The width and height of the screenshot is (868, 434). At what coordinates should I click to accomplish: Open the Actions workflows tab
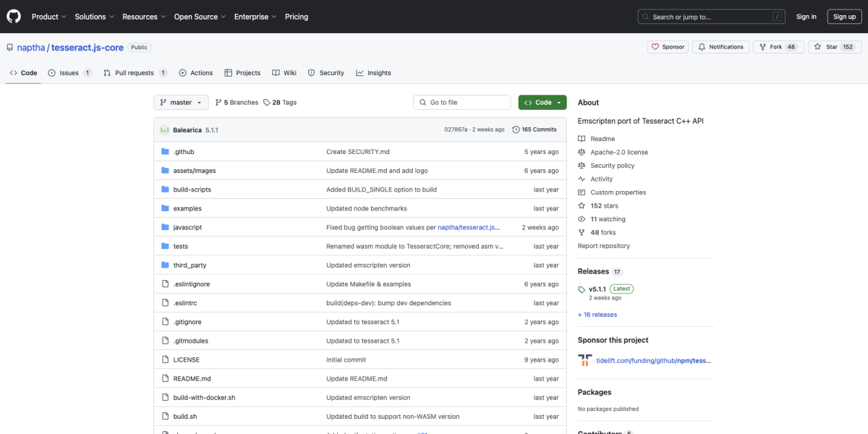point(195,72)
